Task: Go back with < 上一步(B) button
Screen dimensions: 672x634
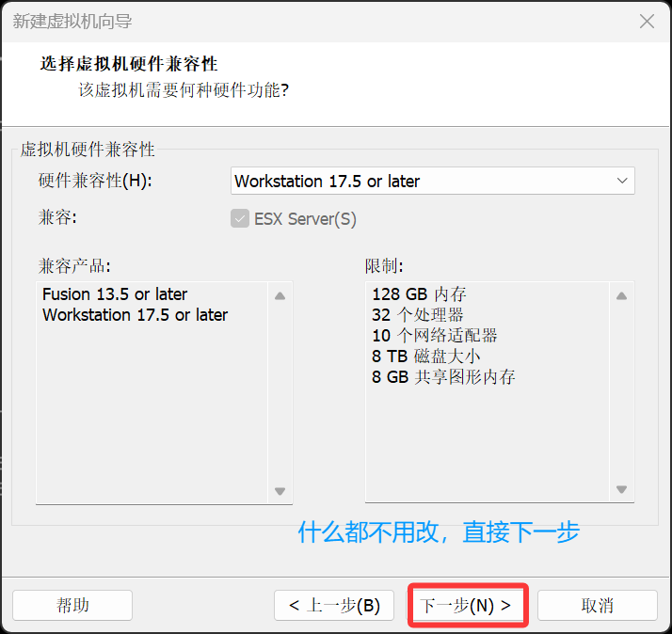Action: tap(334, 605)
